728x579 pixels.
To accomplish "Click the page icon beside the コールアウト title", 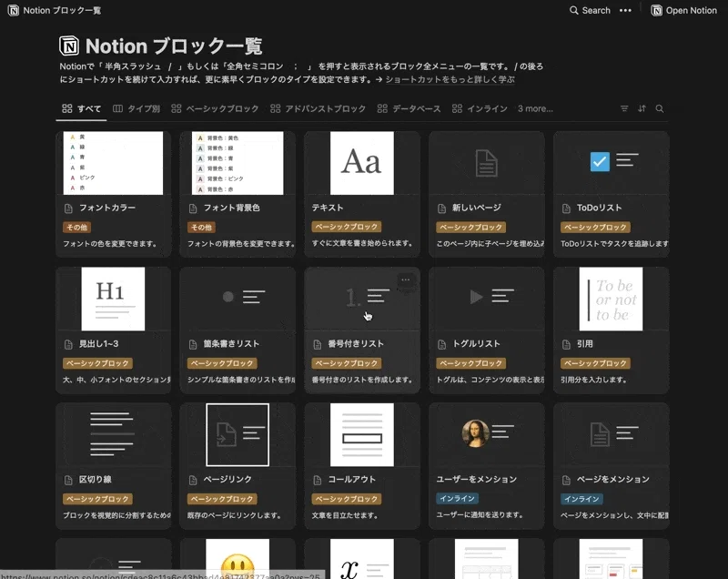I will click(317, 480).
